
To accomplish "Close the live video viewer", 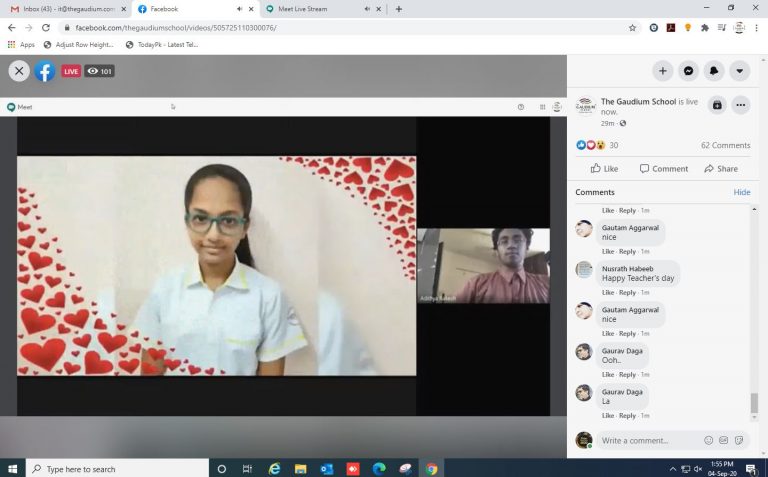I will click(19, 71).
